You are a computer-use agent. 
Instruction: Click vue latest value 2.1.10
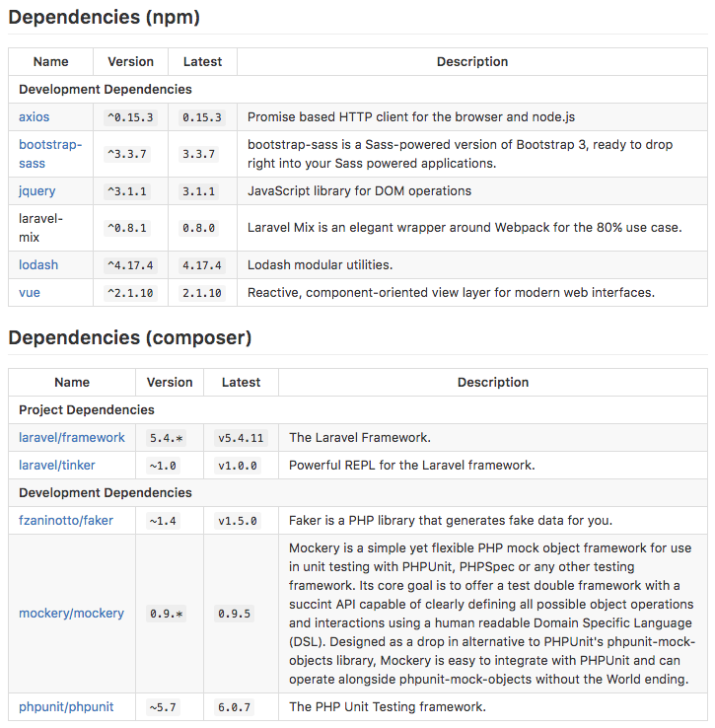pos(202,293)
